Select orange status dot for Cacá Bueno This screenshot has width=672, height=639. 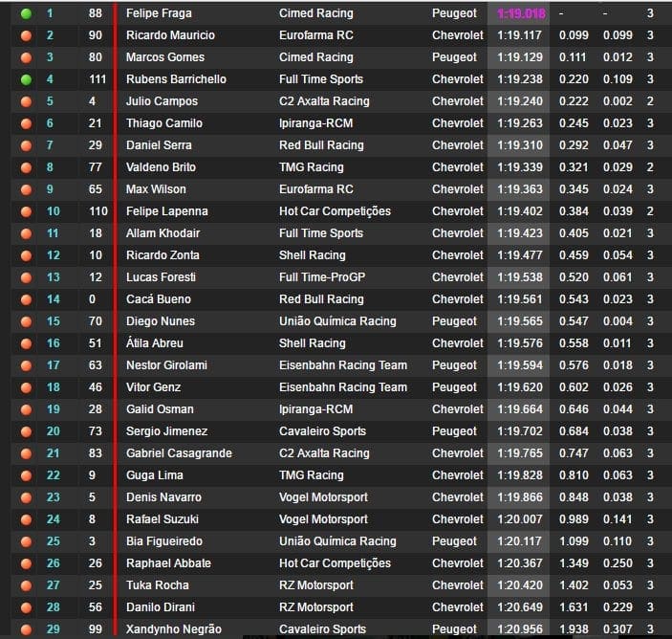point(26,299)
